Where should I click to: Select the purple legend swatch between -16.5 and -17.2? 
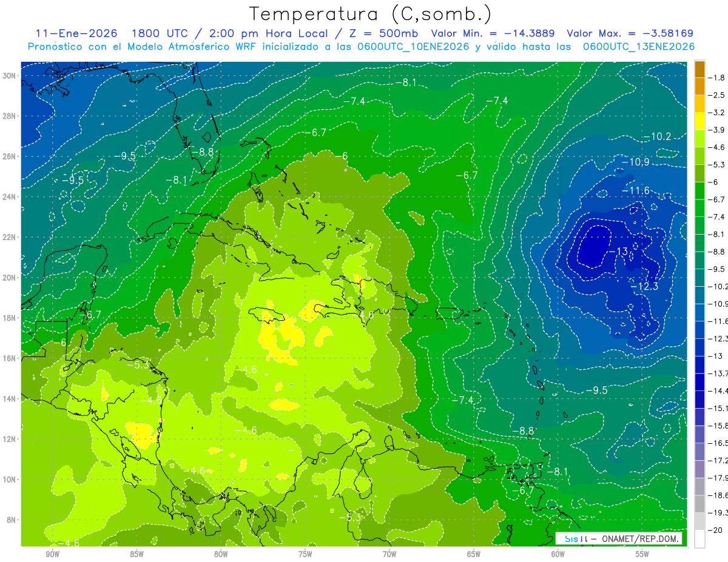(x=699, y=452)
